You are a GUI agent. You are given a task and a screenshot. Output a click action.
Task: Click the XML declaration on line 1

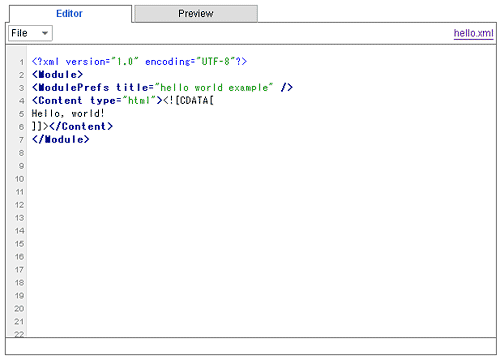(139, 62)
